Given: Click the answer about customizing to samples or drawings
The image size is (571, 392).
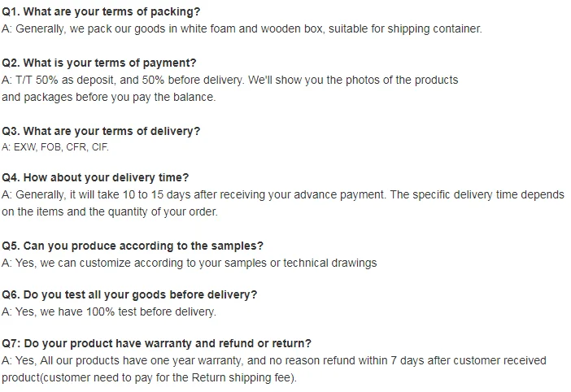Looking at the screenshot, I should coord(190,263).
